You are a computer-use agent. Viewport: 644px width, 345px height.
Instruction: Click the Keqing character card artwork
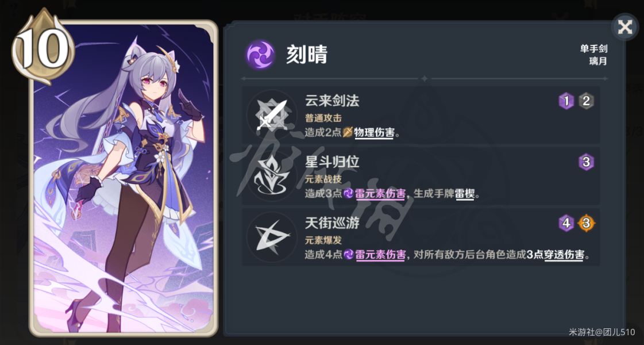[x=124, y=178]
